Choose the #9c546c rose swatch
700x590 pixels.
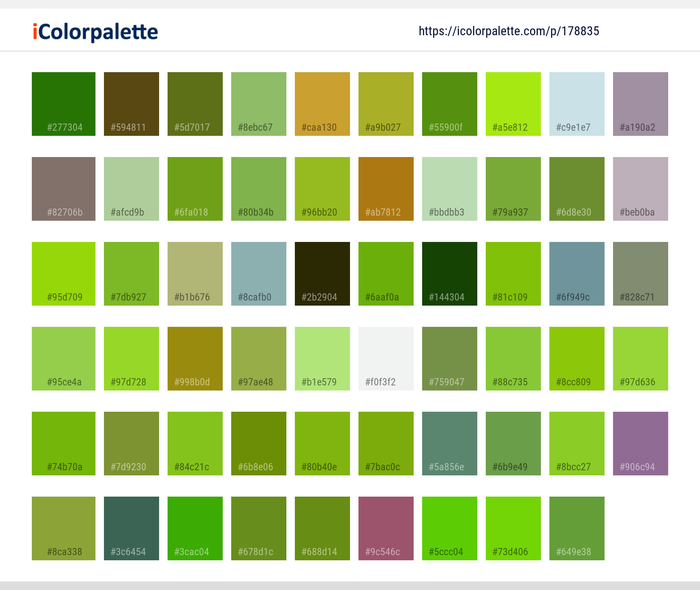386,528
